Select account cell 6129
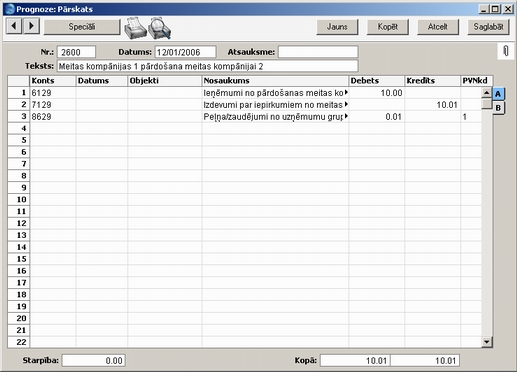This screenshot has width=517, height=372. click(53, 93)
